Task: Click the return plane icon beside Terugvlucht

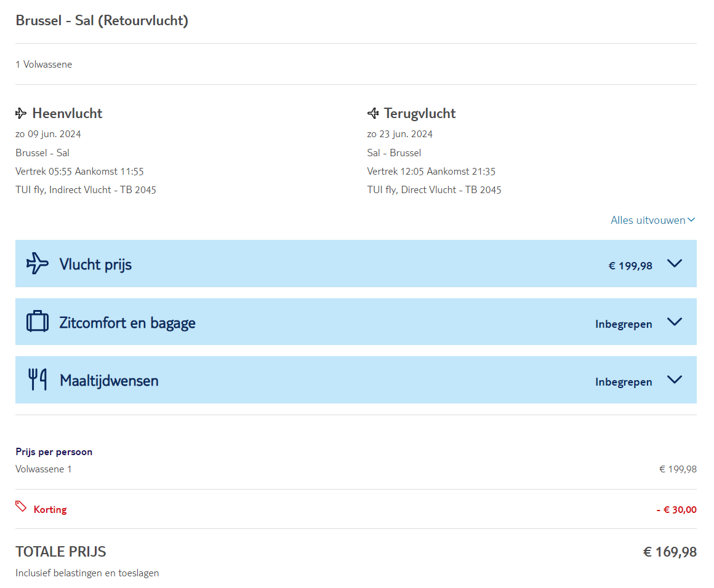Action: pyautogui.click(x=373, y=113)
